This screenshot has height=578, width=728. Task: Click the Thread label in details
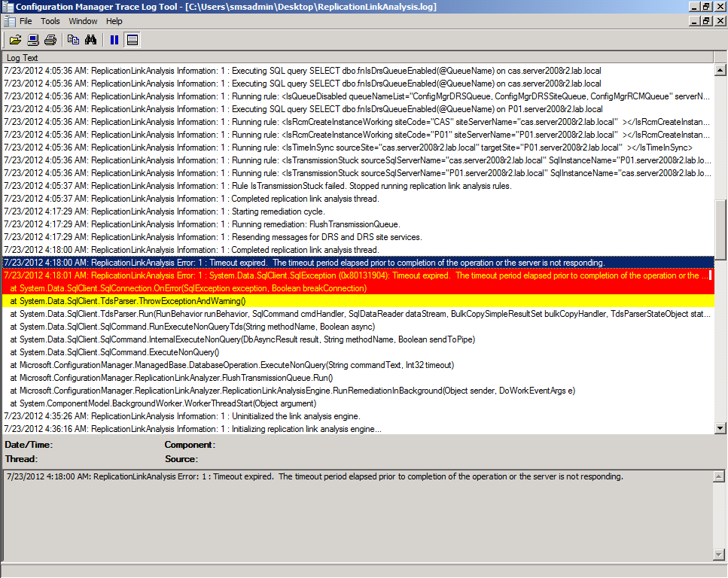21,459
